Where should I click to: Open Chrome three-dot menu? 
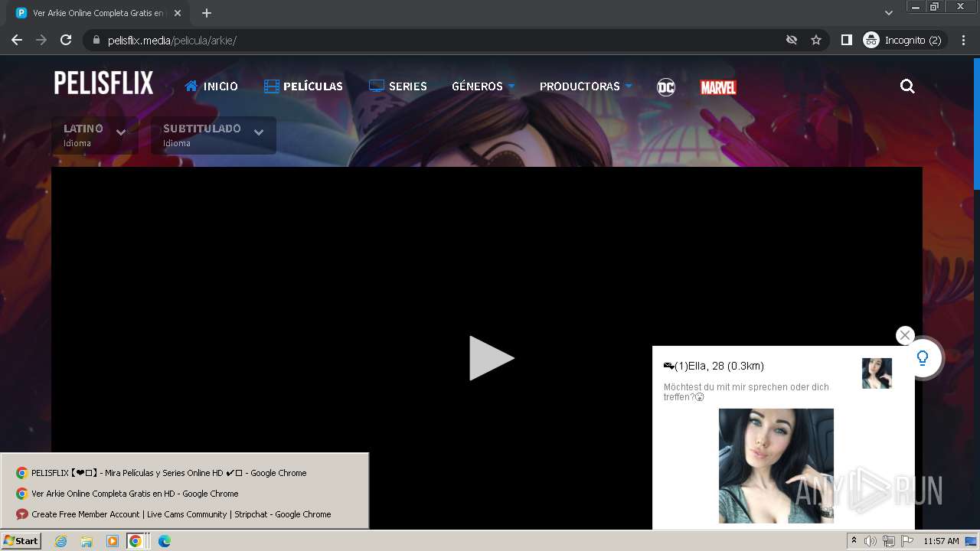(x=963, y=40)
